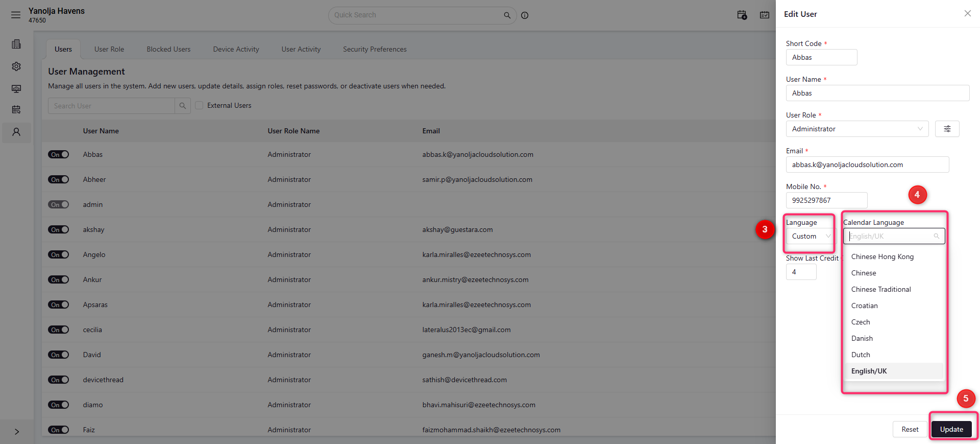Click the Faiz user name
Screen dimensions: 980x444
89,430
